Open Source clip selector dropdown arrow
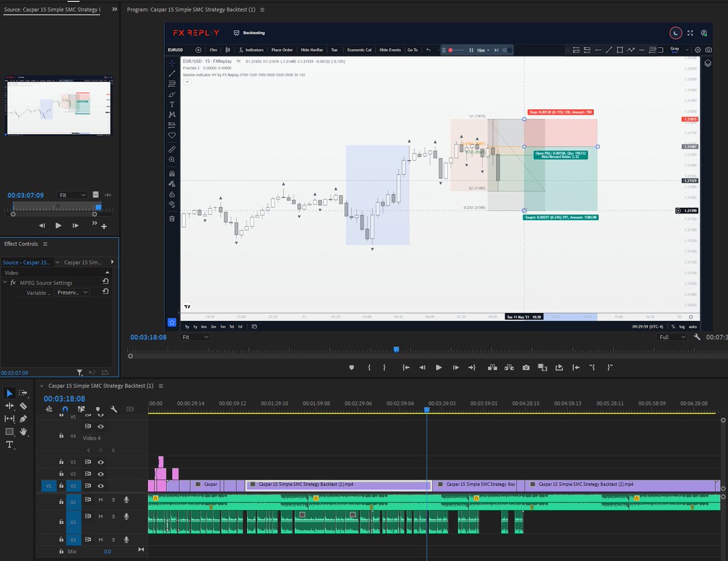 [58, 263]
